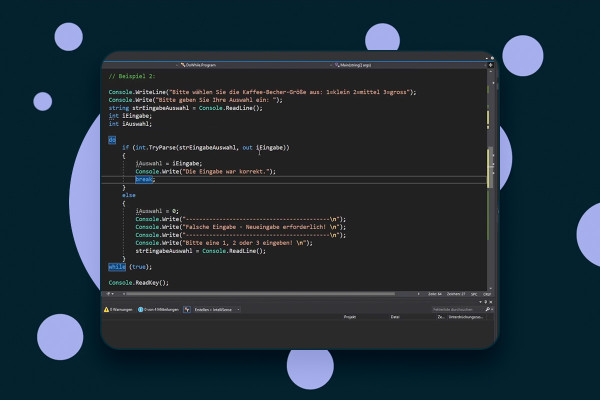Click the build-only filter icon in error list

187,310
